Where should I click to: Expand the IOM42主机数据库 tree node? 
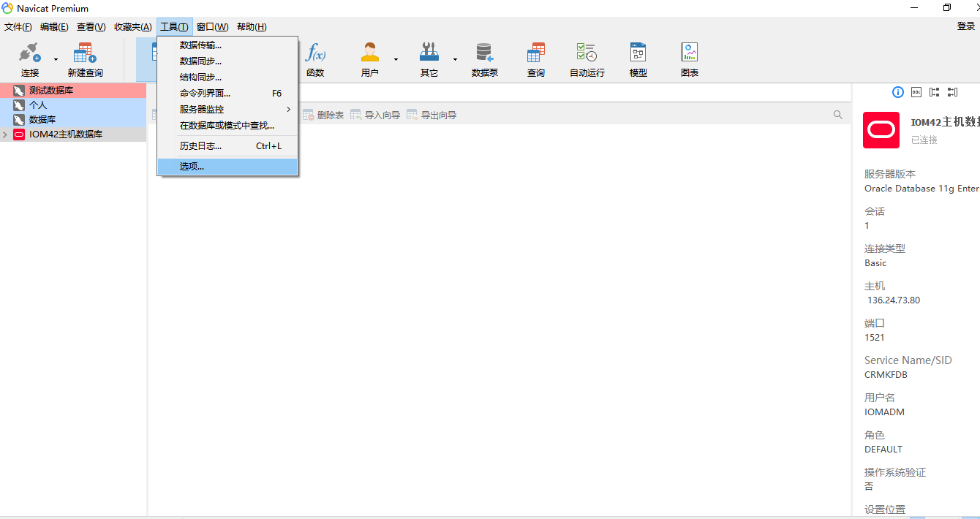tap(6, 134)
